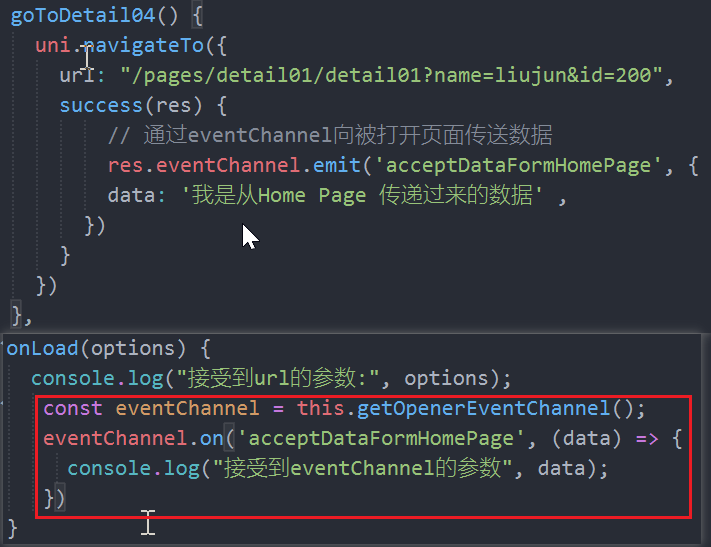Click the eventChannel.on listener line
Image resolution: width=711 pixels, height=547 pixels.
(362, 439)
